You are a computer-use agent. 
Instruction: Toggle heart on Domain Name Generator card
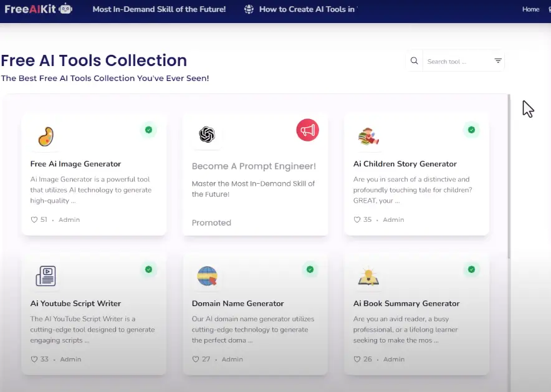pos(196,360)
